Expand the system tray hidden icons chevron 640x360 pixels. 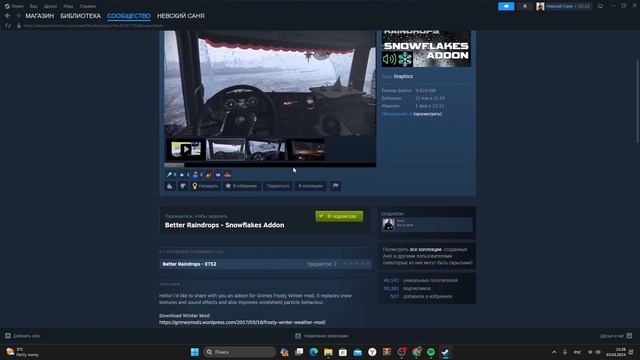554,352
